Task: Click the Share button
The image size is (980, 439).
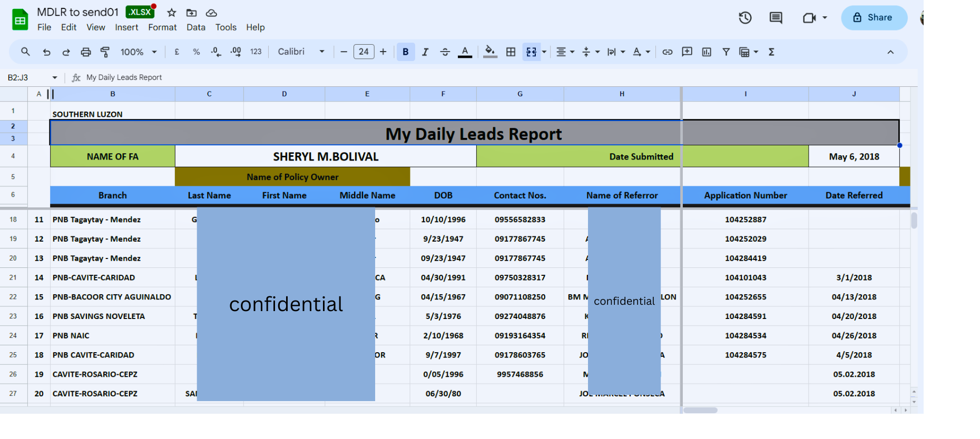Action: (x=874, y=17)
